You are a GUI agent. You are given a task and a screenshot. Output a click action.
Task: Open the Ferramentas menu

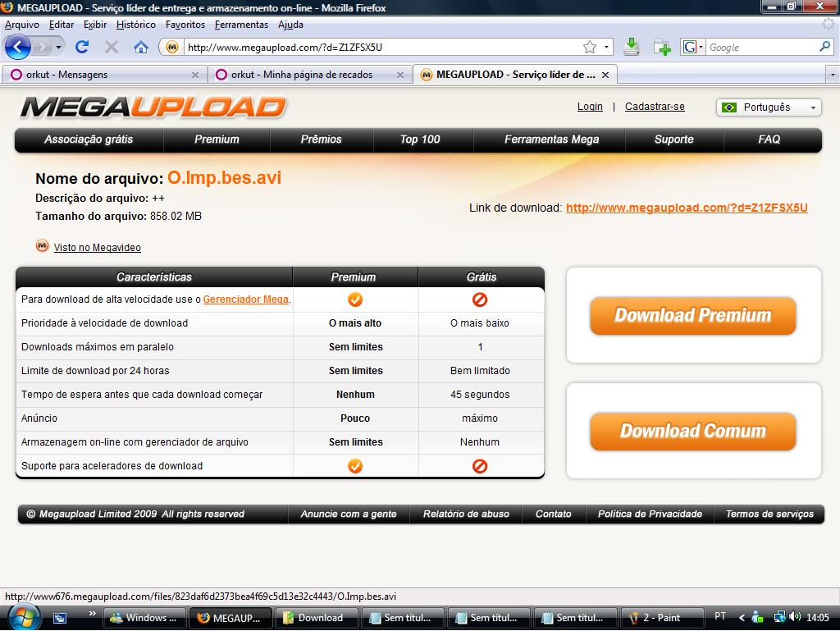point(241,25)
